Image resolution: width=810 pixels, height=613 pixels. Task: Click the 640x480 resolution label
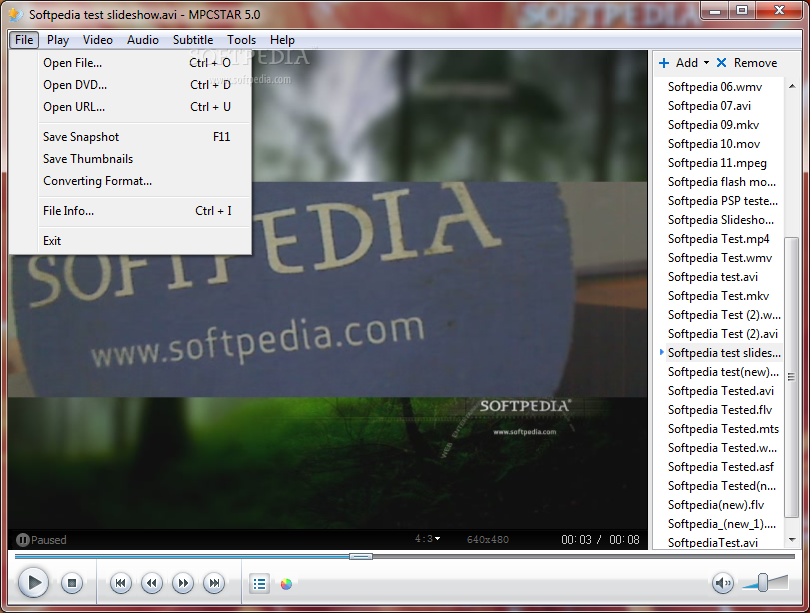(x=488, y=540)
